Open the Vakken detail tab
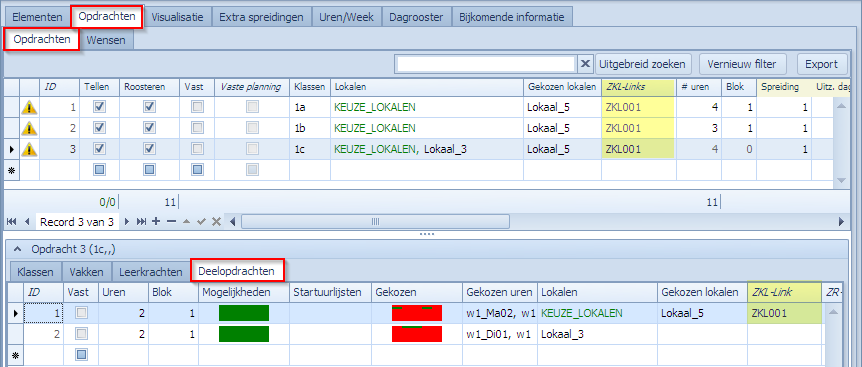 (86, 271)
